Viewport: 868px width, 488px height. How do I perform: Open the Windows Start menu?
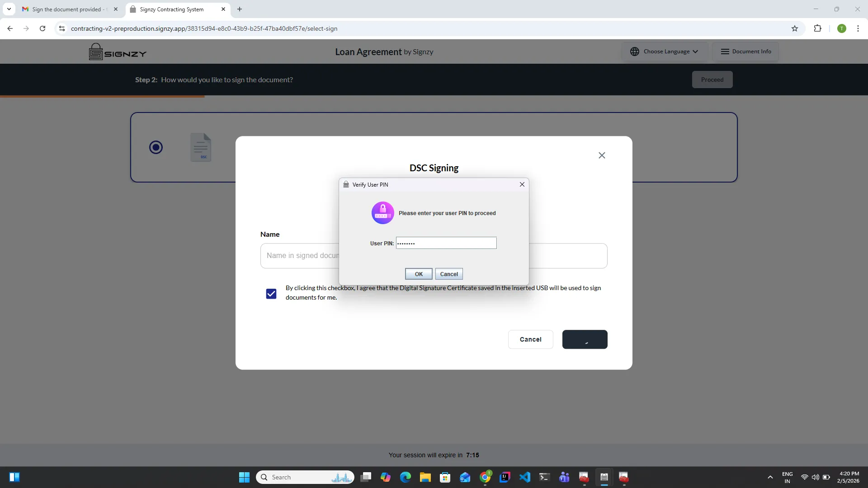(x=244, y=477)
